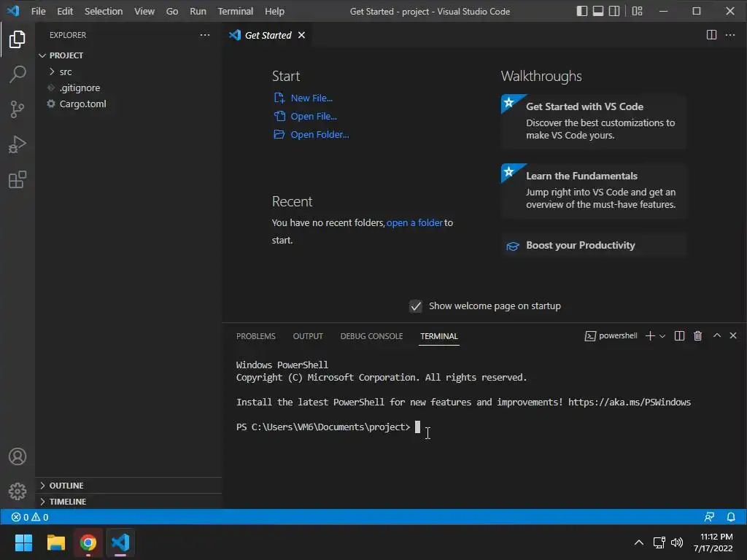Show hidden icons in system tray
The image size is (747, 560).
coord(639,542)
